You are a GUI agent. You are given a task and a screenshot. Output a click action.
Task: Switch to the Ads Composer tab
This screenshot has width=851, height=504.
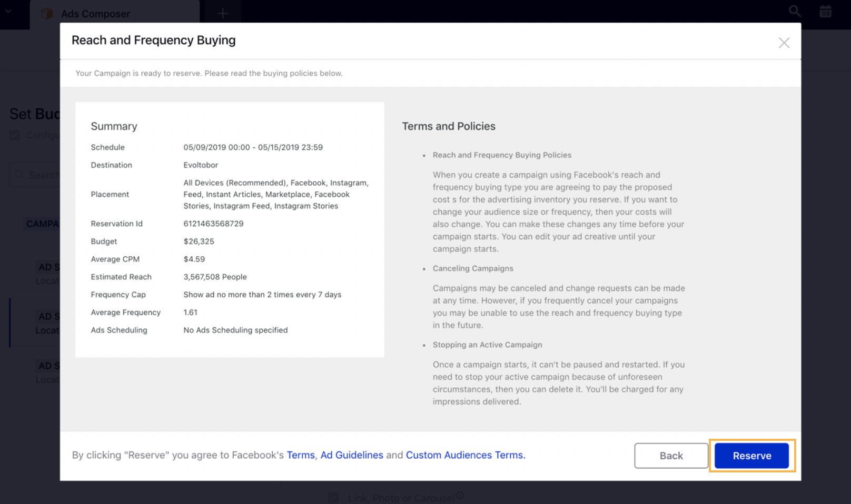[x=95, y=14]
